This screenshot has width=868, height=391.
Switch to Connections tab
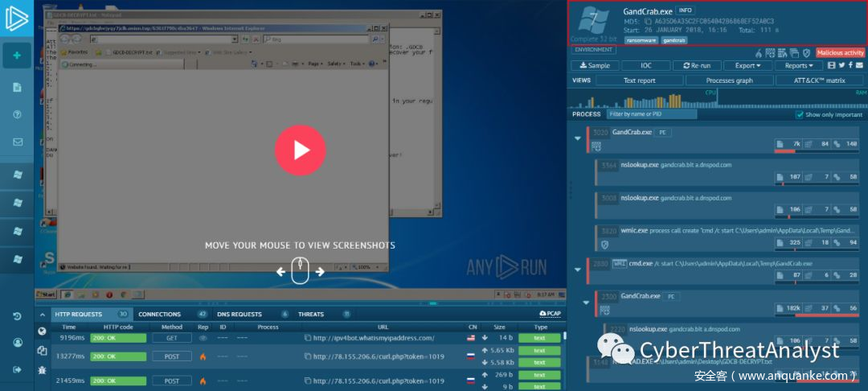click(x=172, y=314)
